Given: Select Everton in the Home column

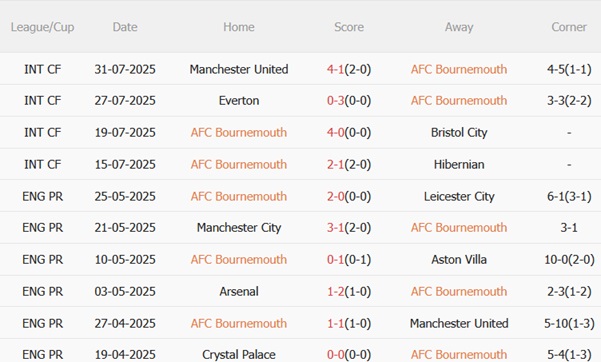Looking at the screenshot, I should [x=239, y=101].
